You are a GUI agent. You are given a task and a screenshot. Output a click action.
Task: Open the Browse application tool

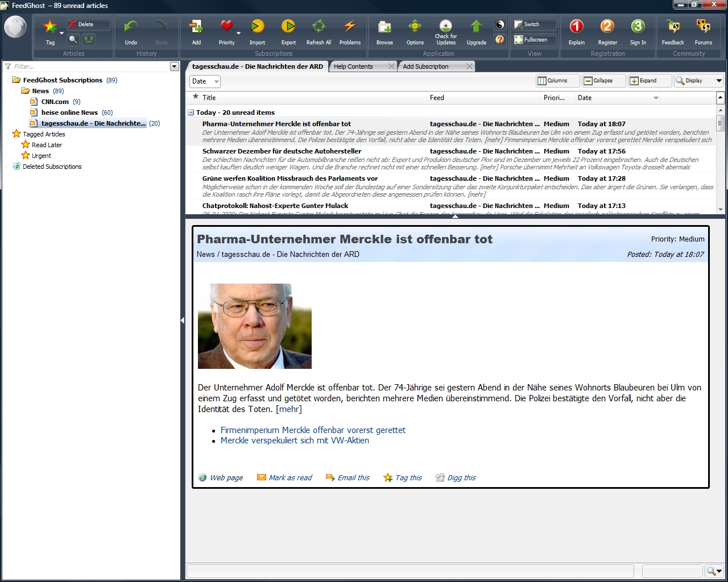tap(384, 27)
